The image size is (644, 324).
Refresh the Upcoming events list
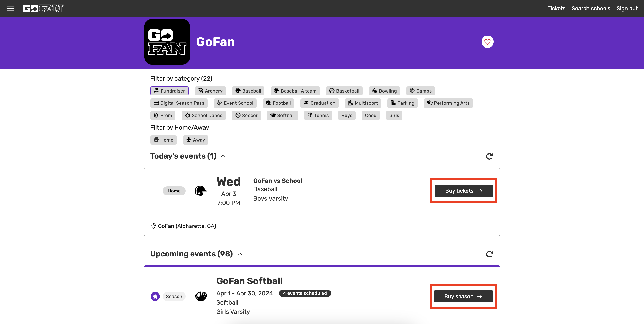coord(489,254)
